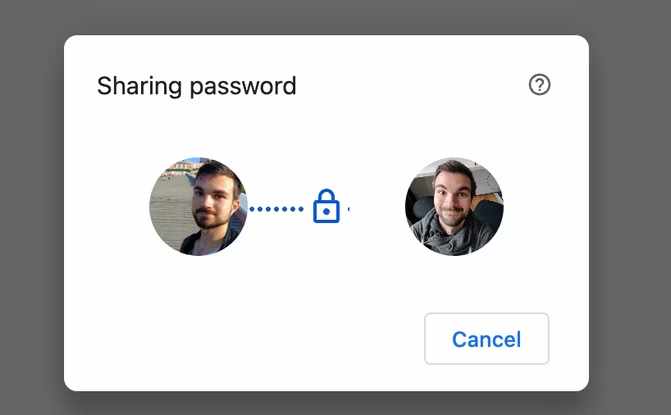Screen dimensions: 671x415
Task: Click the recipient's profile photo on the right
Action: point(454,206)
